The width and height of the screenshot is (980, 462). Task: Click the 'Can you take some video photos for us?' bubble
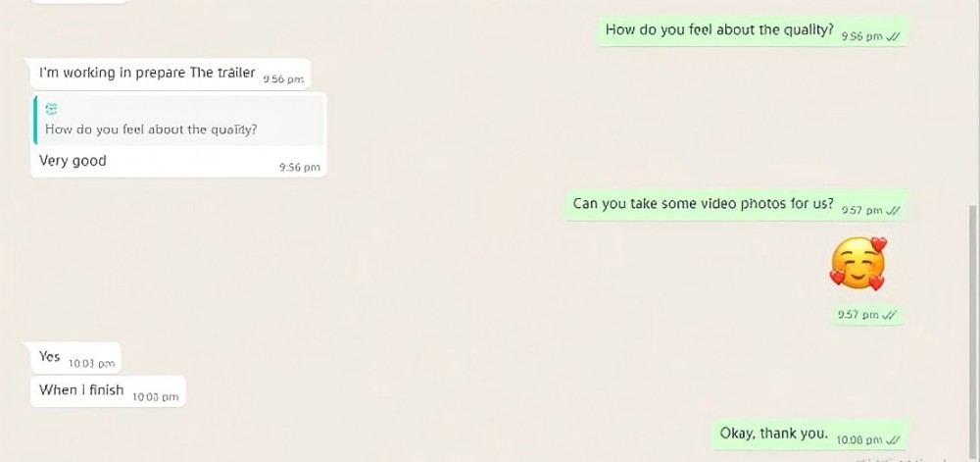click(736, 204)
